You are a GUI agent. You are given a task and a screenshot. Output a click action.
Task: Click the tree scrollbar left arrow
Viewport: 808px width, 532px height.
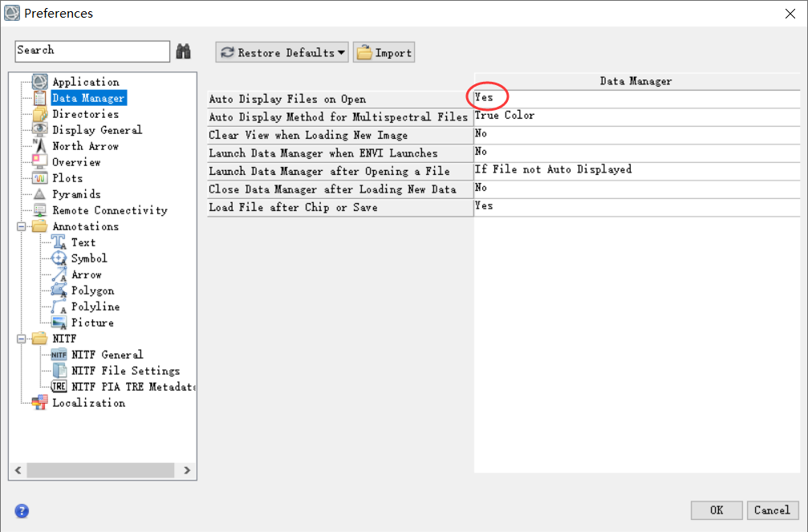pos(18,470)
